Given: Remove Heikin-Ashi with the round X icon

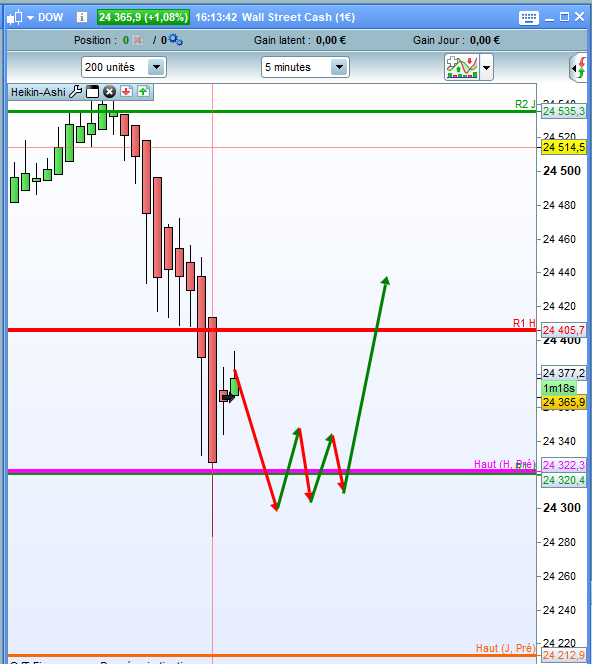Looking at the screenshot, I should click(x=109, y=92).
